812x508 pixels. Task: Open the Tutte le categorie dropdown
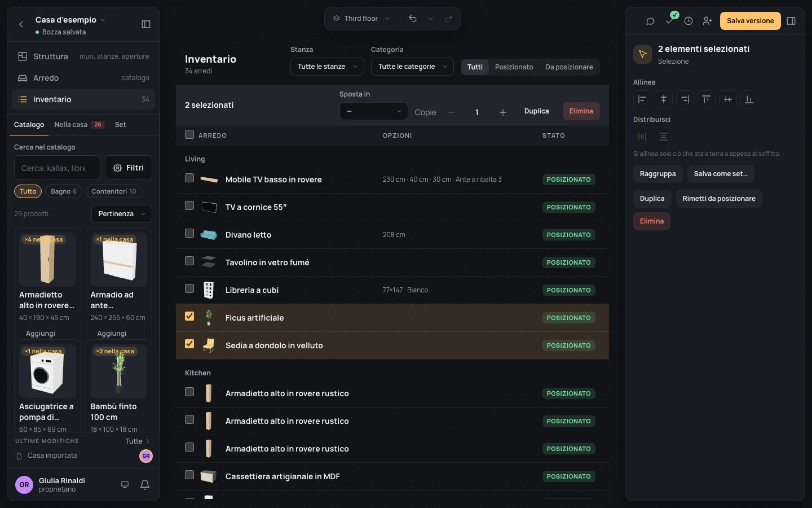(x=412, y=67)
